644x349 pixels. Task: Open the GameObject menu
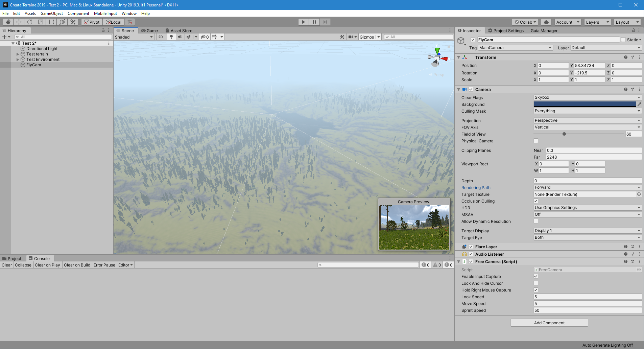[51, 14]
